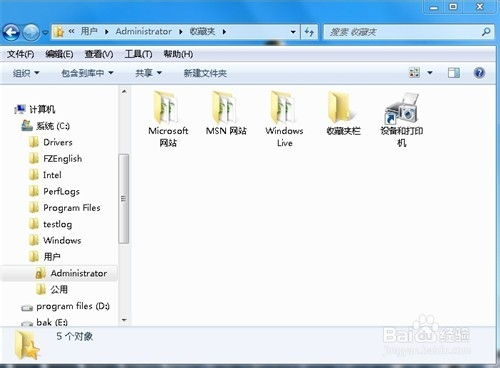Select 系统 (C:) drive in the tree
The image size is (500, 368).
(53, 126)
